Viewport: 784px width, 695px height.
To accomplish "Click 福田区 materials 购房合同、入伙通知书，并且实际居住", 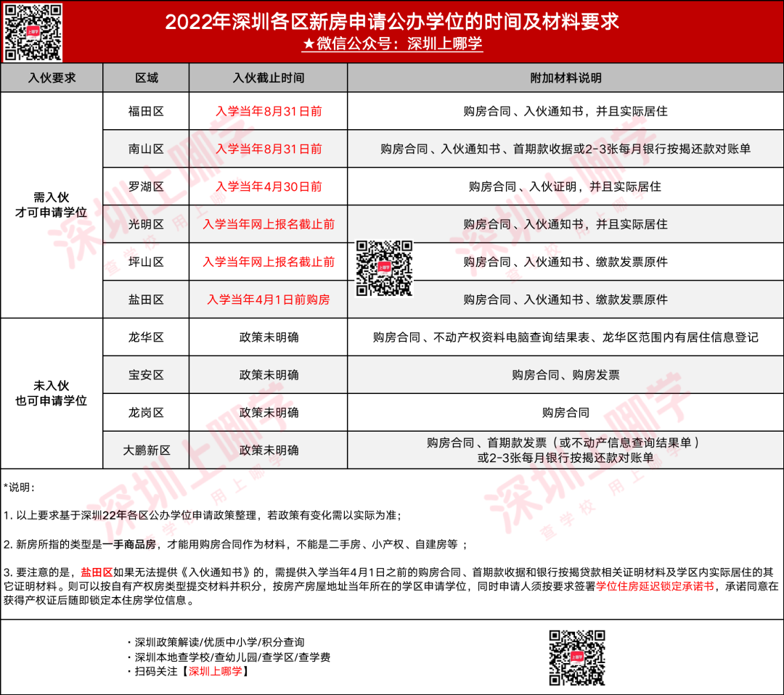I will pos(565,112).
